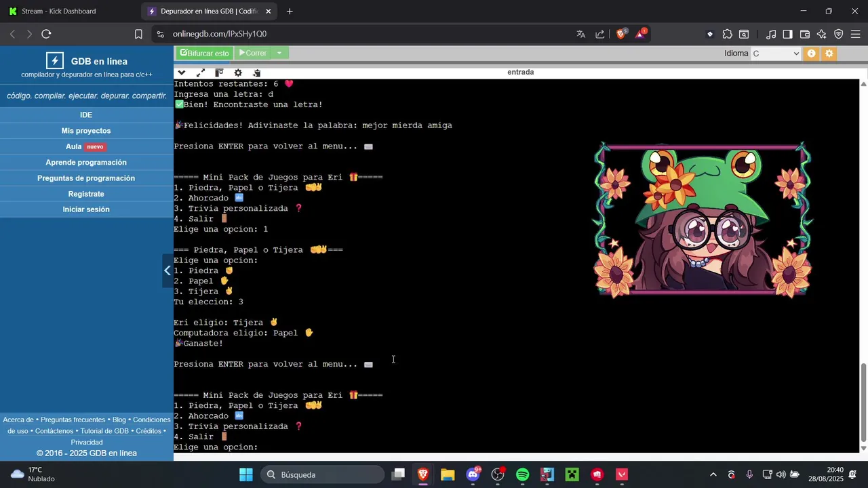The width and height of the screenshot is (868, 488).
Task: Click Regístrate in the sidebar
Action: point(86,194)
